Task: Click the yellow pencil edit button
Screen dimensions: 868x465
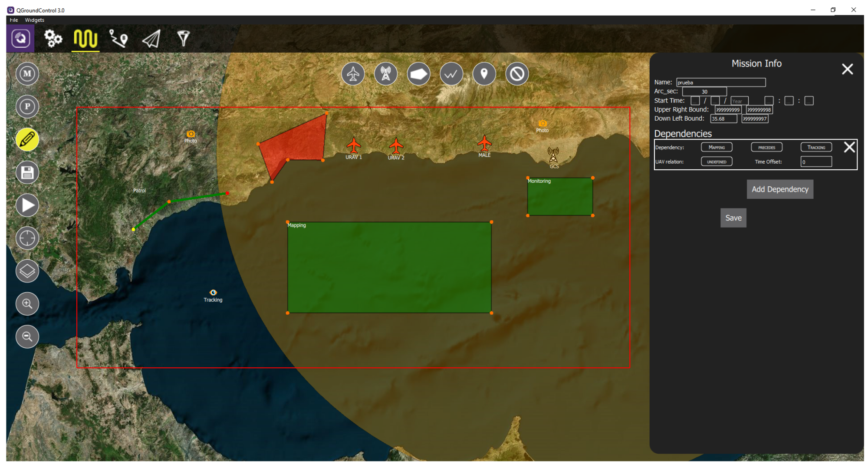Action: coord(27,139)
